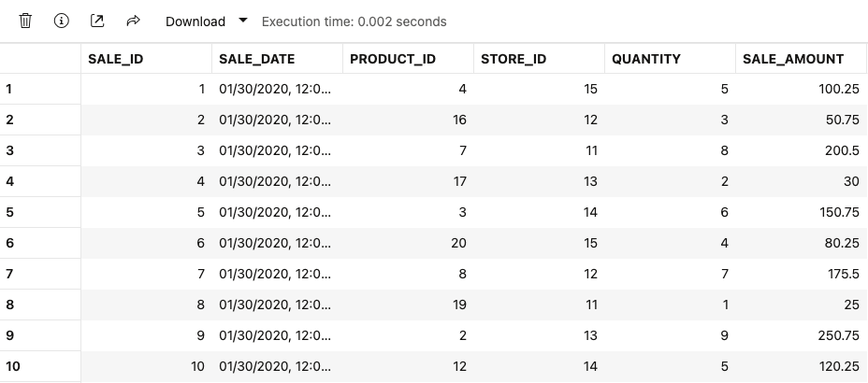Click the SALE_DATE cell in row 3
The height and width of the screenshot is (383, 868).
275,151
